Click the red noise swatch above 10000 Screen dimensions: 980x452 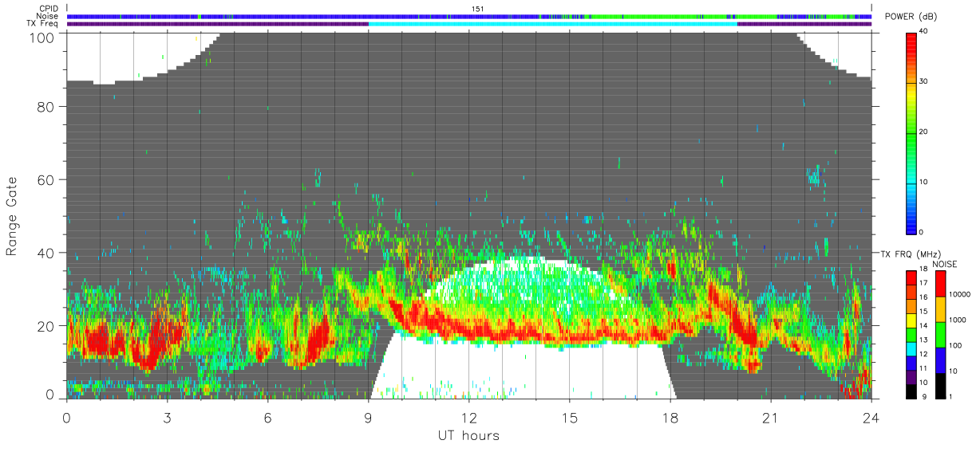click(940, 284)
